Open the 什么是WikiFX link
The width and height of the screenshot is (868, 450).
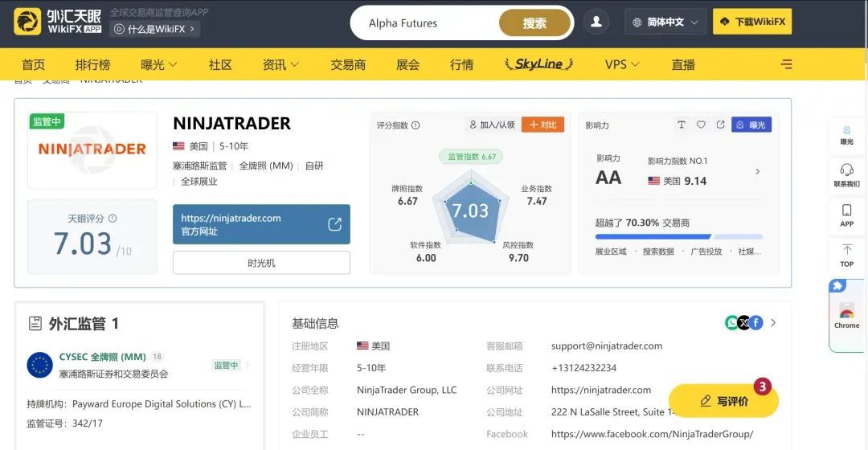155,29
